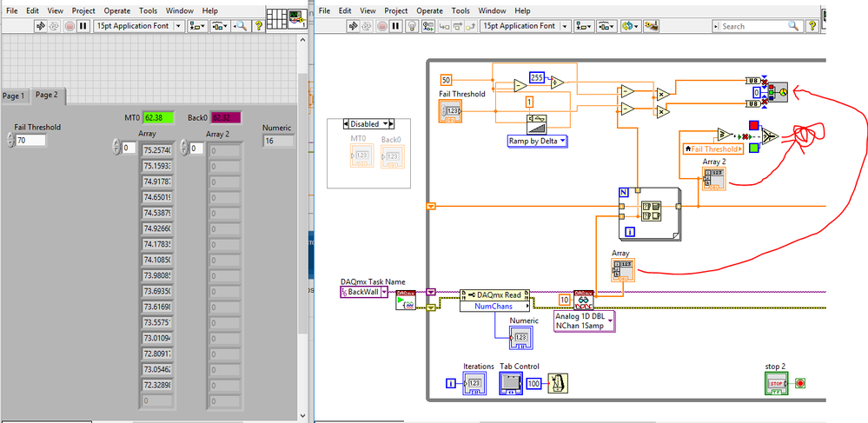Open front panel font dropdown
Image resolution: width=868 pixels, height=423 pixels.
tap(140, 26)
